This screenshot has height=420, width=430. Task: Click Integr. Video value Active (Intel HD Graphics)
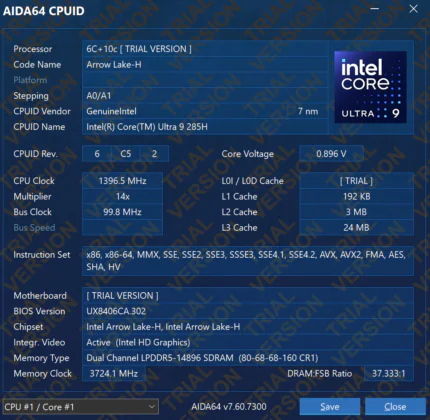pyautogui.click(x=138, y=343)
